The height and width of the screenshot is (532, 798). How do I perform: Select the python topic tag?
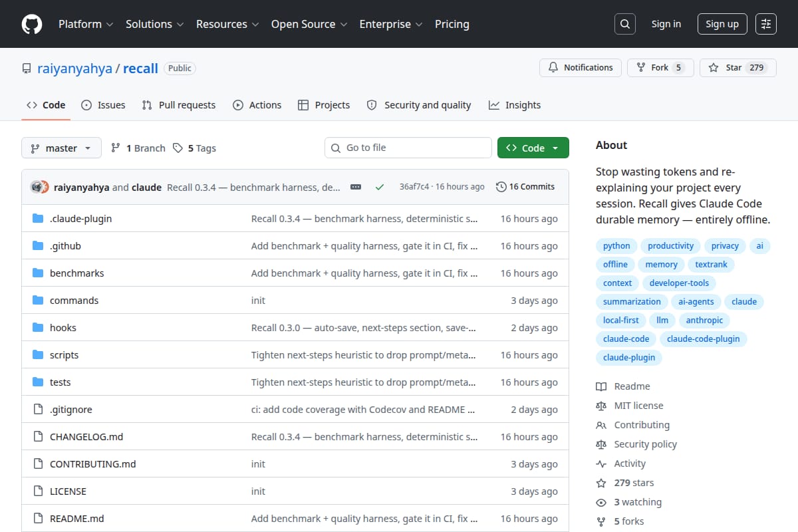[616, 246]
